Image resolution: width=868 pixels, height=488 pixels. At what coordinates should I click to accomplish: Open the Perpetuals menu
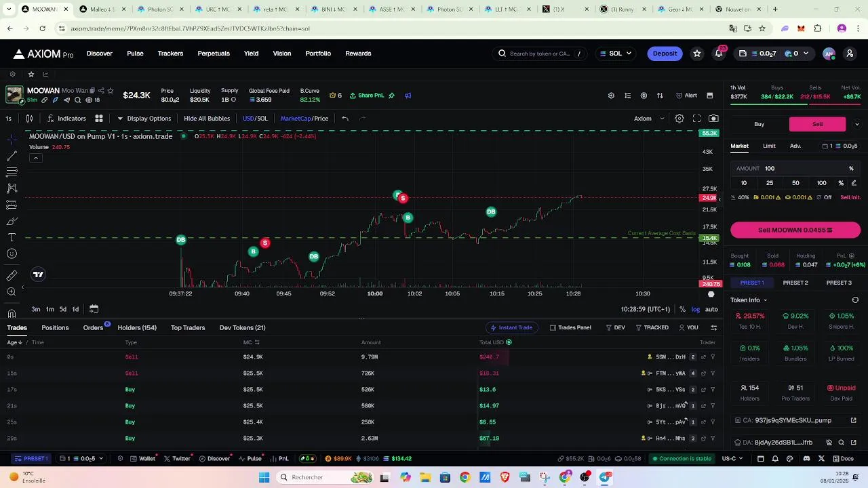pos(214,54)
